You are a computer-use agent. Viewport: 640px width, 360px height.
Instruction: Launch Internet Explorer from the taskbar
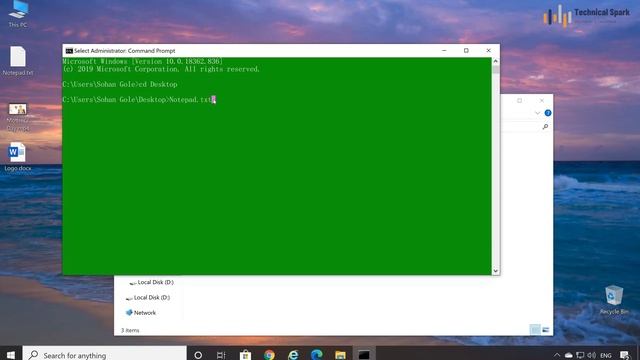coord(293,355)
